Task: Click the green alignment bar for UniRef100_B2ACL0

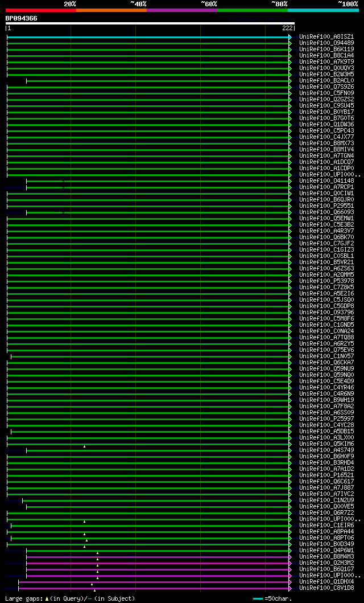Action: click(158, 81)
